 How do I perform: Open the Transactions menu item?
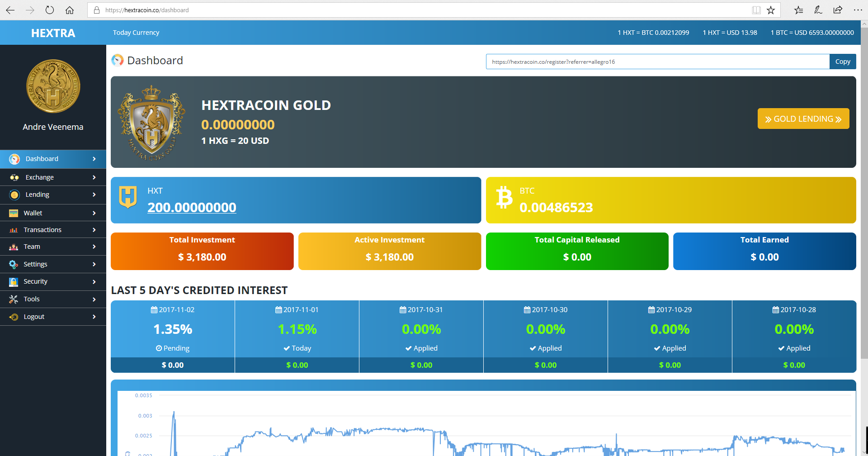53,230
